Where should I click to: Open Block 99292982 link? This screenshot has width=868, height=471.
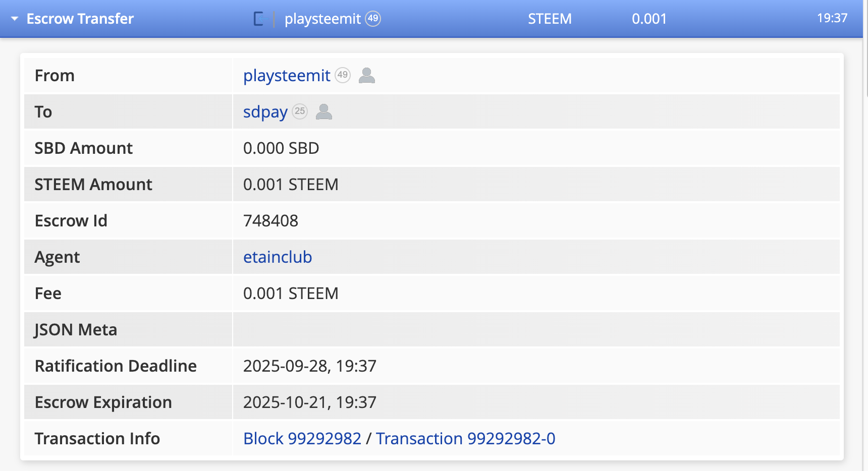click(302, 439)
